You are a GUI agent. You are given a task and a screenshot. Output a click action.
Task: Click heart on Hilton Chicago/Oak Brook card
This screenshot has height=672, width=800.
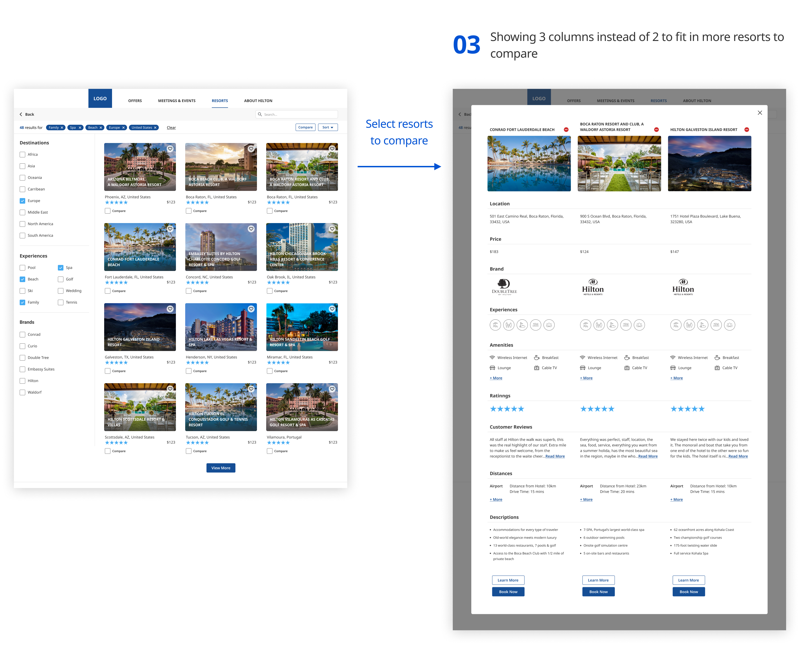pyautogui.click(x=332, y=229)
